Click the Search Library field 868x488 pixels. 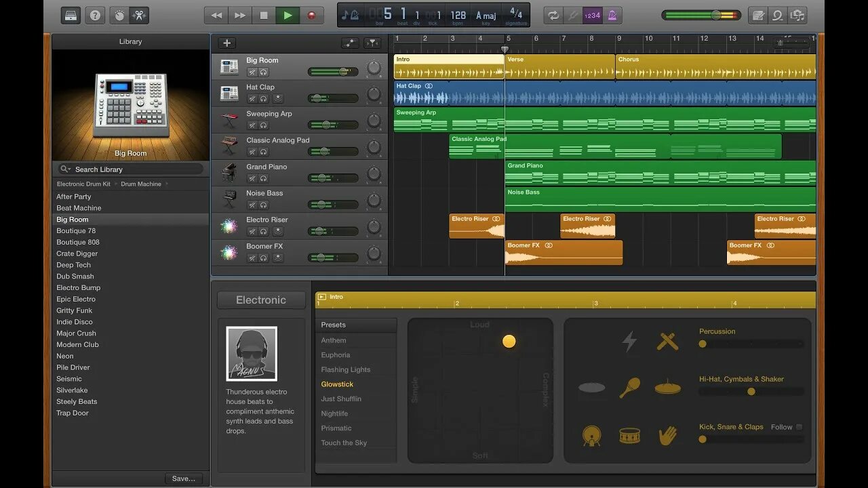click(x=130, y=169)
